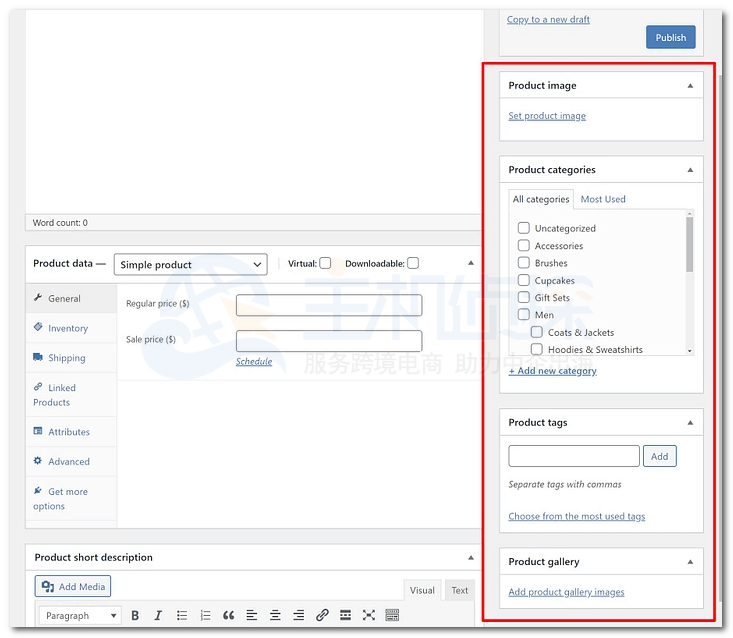733x638 pixels.
Task: Enable the Downloadable checkbox
Action: pyautogui.click(x=413, y=263)
